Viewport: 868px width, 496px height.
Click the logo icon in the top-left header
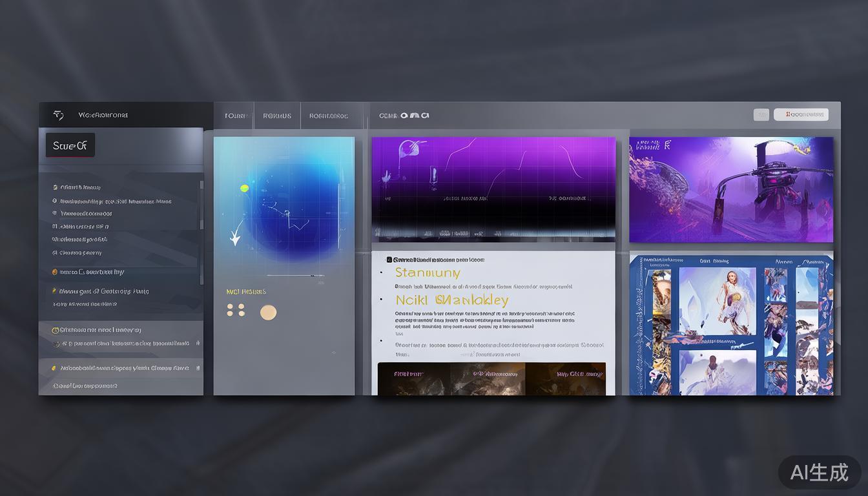click(58, 115)
